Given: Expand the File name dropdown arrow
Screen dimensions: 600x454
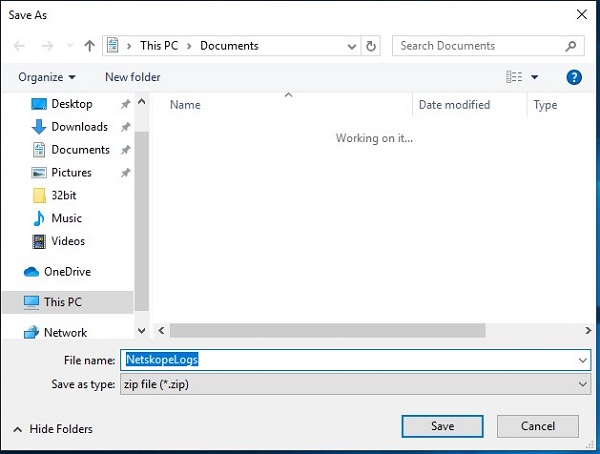Looking at the screenshot, I should click(x=582, y=360).
